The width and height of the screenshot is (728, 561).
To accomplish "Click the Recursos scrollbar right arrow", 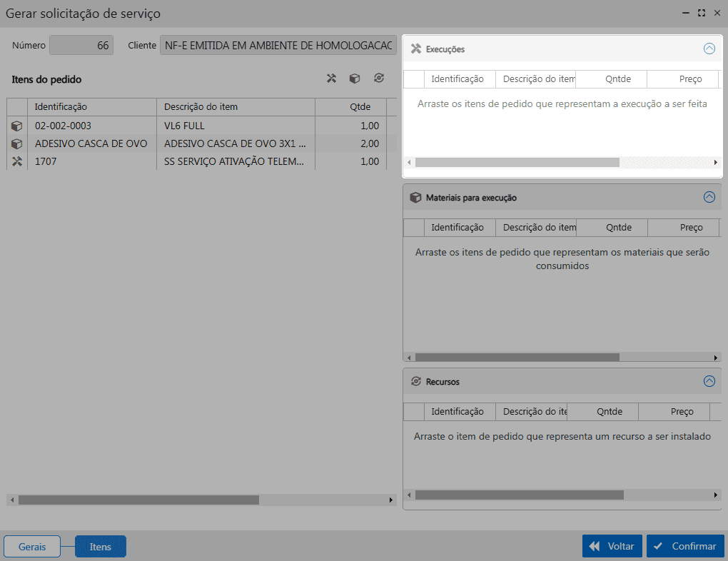I will point(716,495).
